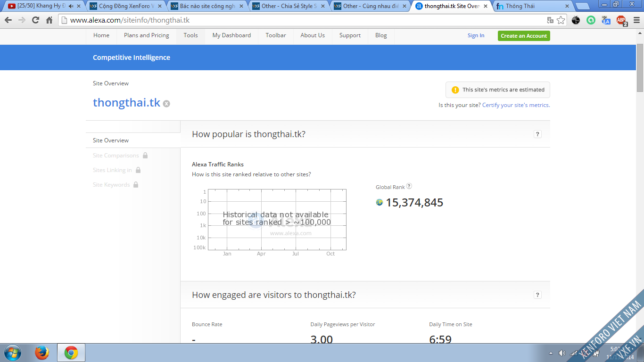
Task: Click the question mark next to Global Rank
Action: 409,186
